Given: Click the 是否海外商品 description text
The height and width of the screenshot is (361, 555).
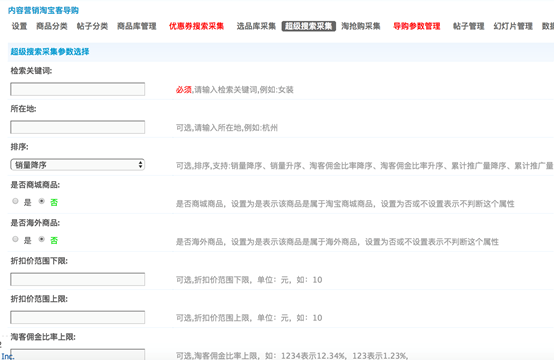Looking at the screenshot, I should (337, 242).
